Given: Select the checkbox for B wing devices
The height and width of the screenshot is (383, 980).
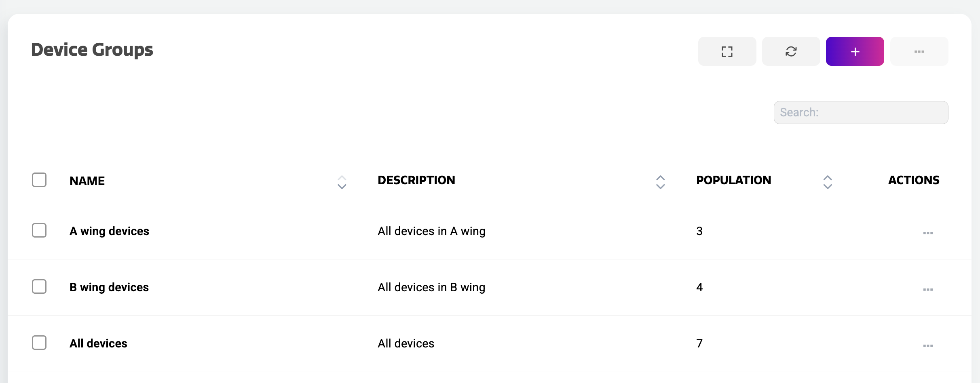Looking at the screenshot, I should tap(39, 286).
